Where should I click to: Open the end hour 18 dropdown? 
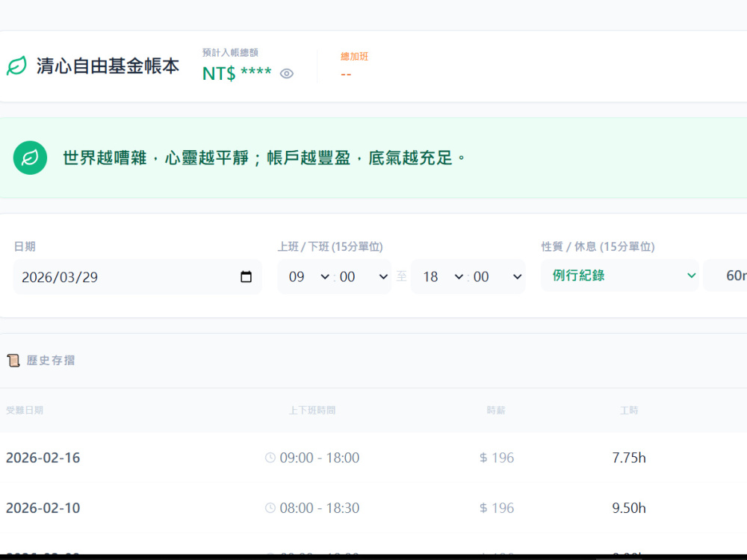click(443, 277)
